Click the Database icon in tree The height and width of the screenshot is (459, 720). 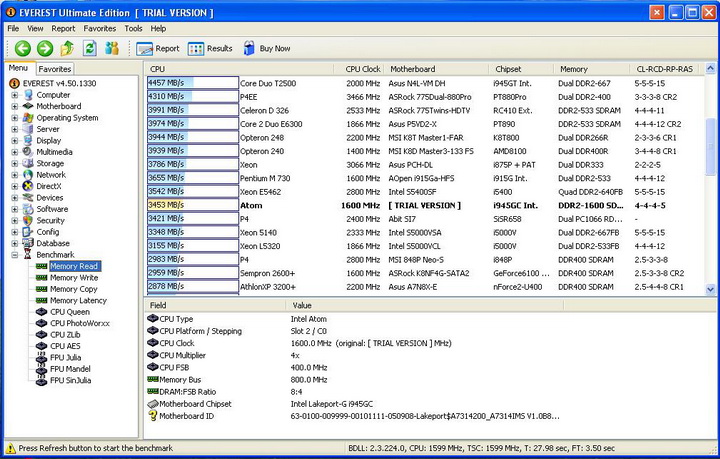28,243
